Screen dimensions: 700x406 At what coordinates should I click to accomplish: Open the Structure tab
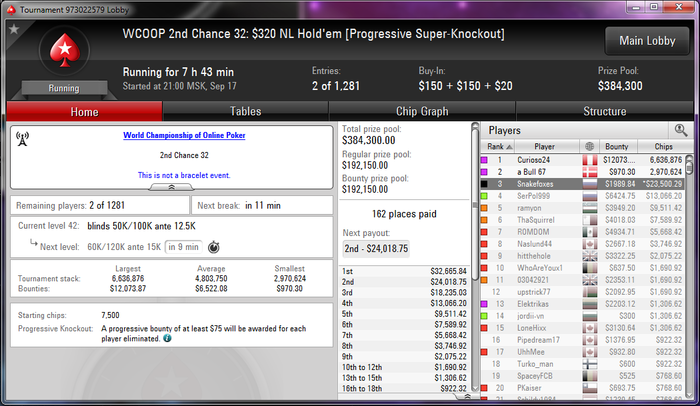click(x=604, y=111)
